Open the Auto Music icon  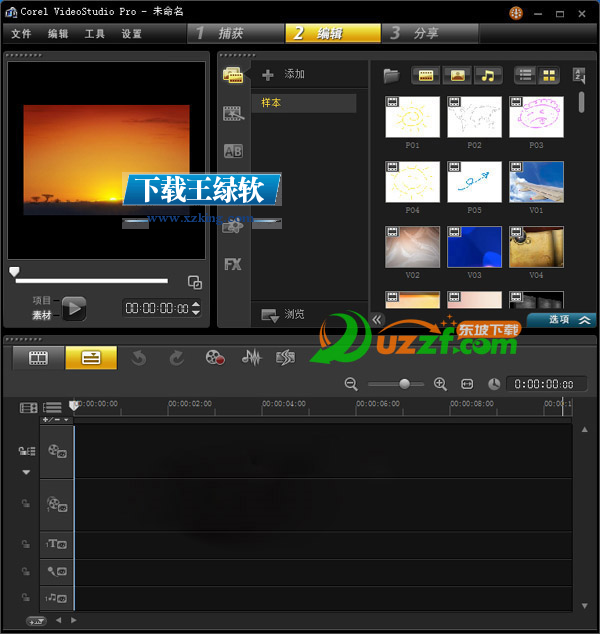[285, 358]
